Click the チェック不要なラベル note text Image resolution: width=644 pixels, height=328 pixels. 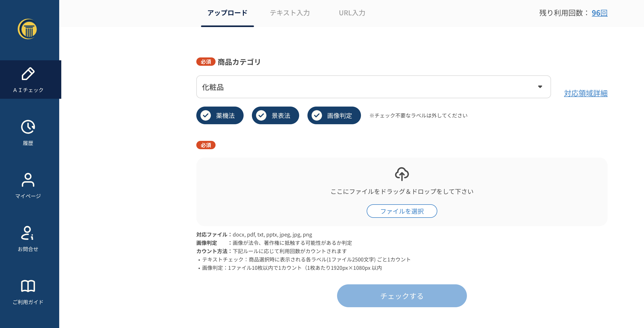coord(418,115)
